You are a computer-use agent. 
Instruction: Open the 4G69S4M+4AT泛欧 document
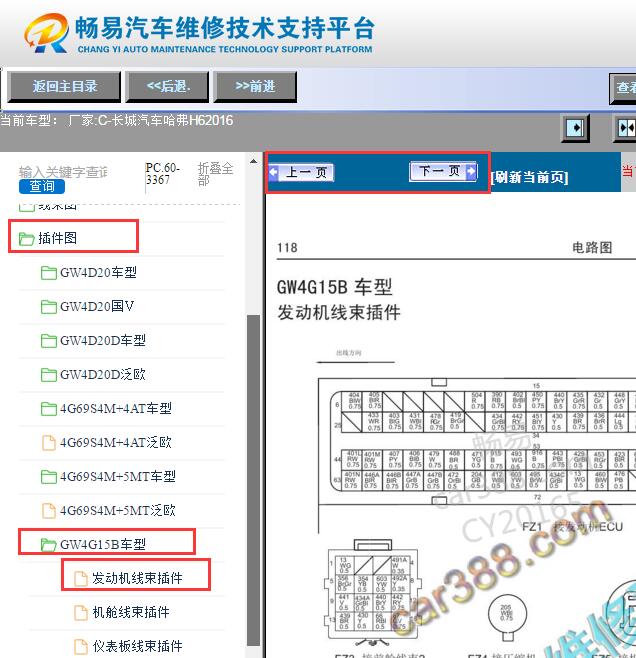[x=116, y=442]
